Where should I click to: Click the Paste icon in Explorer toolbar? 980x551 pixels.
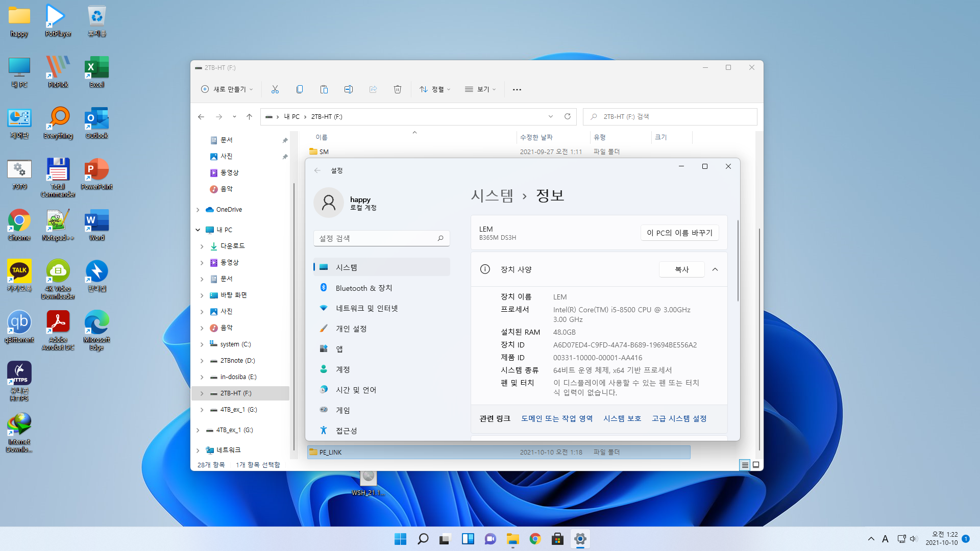coord(324,89)
